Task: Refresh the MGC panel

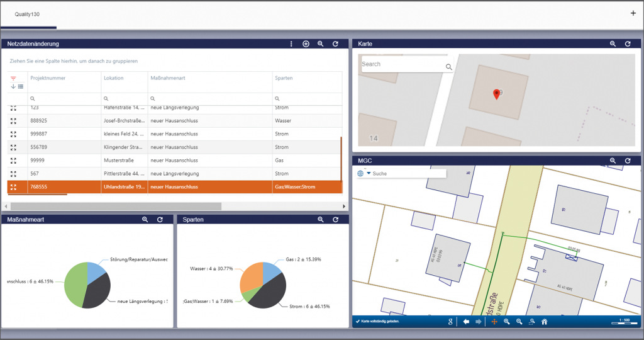Action: click(x=627, y=161)
